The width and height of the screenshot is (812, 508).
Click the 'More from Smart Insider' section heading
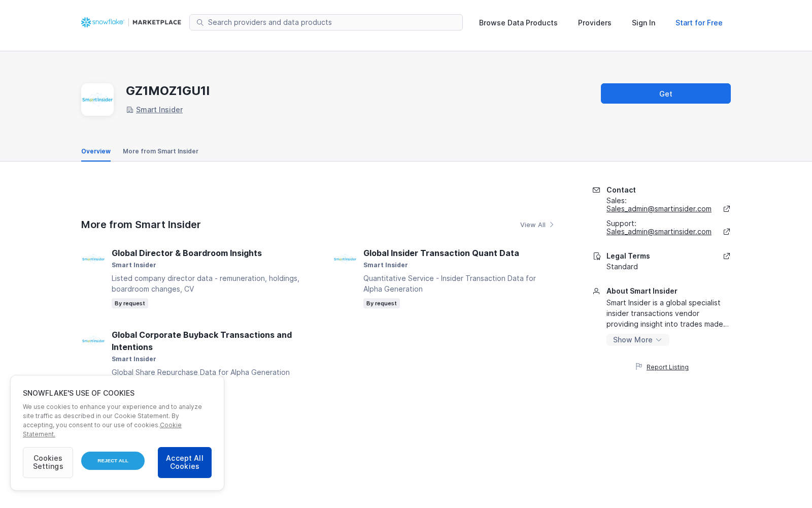coord(141,225)
